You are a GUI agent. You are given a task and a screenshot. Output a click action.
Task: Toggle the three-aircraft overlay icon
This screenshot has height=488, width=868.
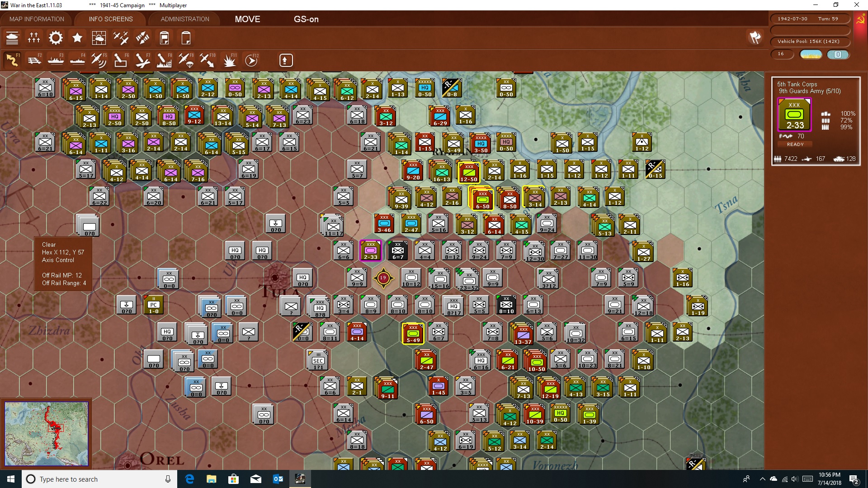(121, 38)
